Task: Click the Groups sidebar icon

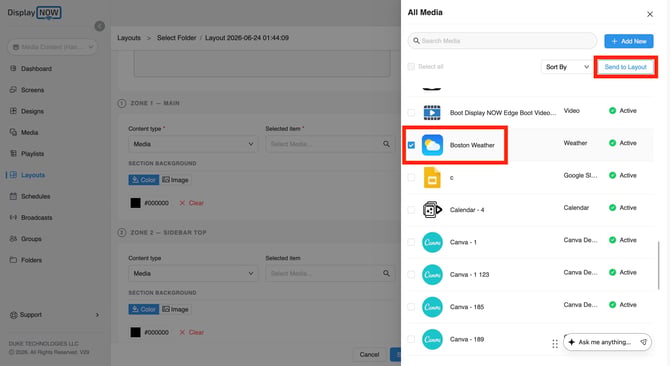Action: (x=13, y=239)
